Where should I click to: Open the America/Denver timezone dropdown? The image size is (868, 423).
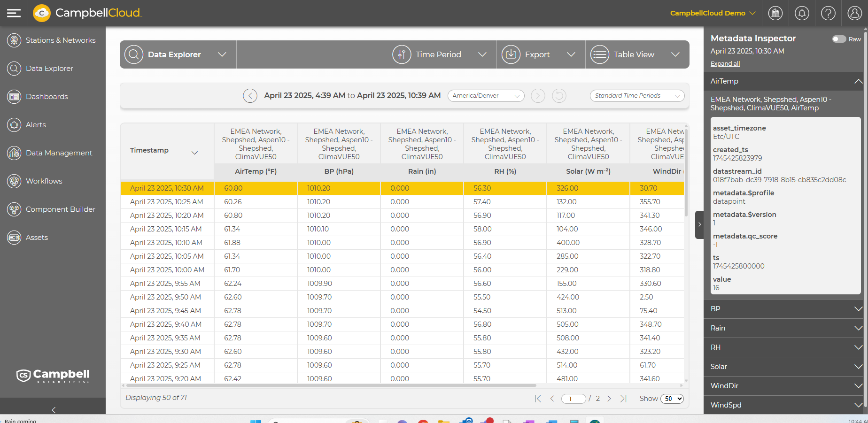coord(486,96)
